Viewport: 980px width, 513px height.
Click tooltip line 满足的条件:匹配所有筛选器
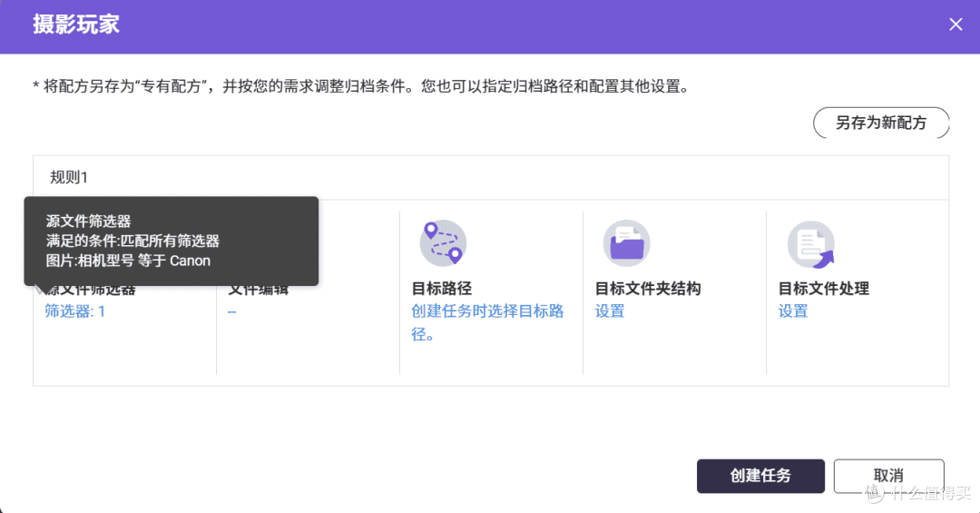132,241
